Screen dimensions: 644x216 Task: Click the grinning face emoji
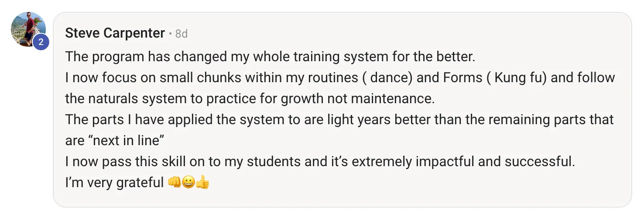188,182
